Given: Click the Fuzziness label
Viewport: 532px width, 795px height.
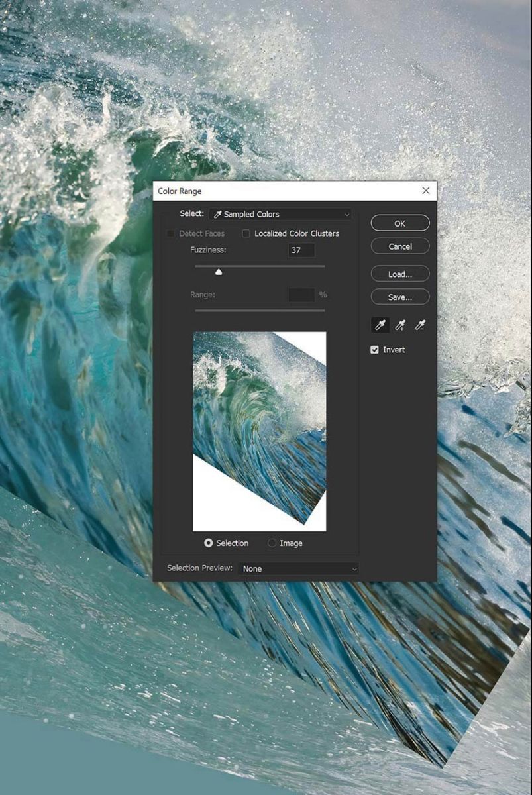Looking at the screenshot, I should coord(208,250).
